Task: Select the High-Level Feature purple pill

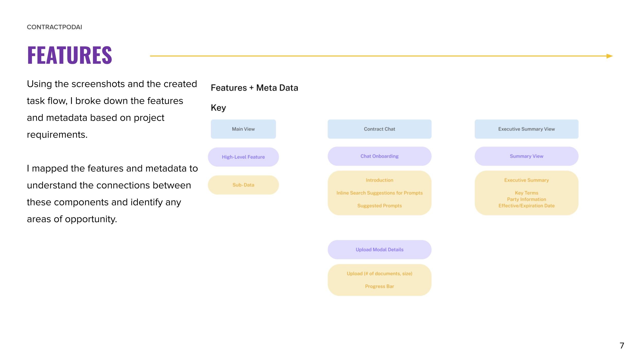Action: 243,157
